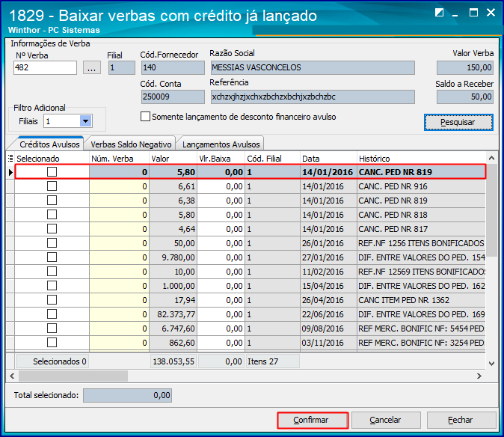Click Itens 27 footer cell
The width and height of the screenshot is (504, 437).
pos(272,361)
